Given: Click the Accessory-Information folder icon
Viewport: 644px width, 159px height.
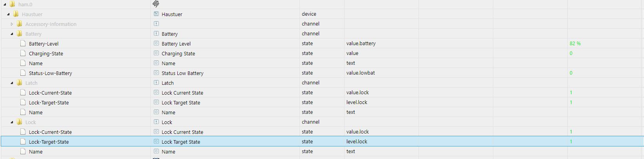Looking at the screenshot, I should click(19, 24).
